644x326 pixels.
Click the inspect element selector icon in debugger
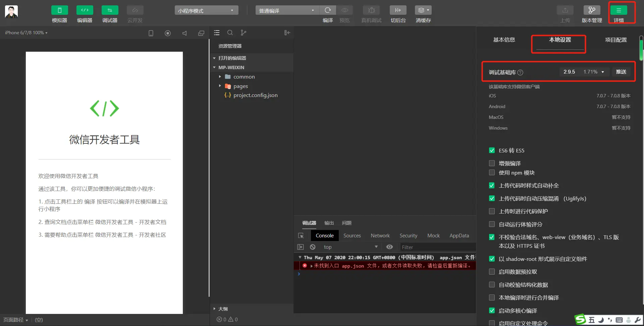pos(301,236)
